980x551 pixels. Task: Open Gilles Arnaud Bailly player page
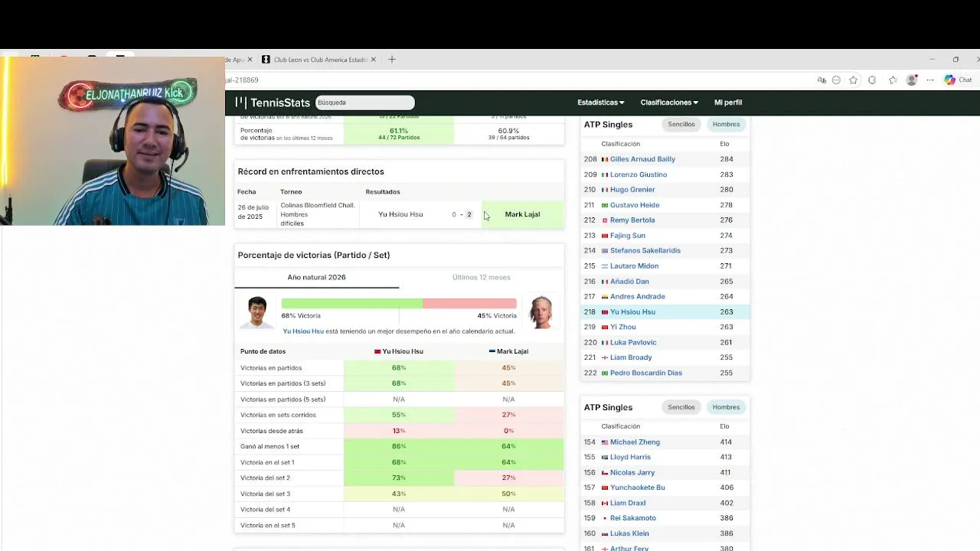coord(642,159)
